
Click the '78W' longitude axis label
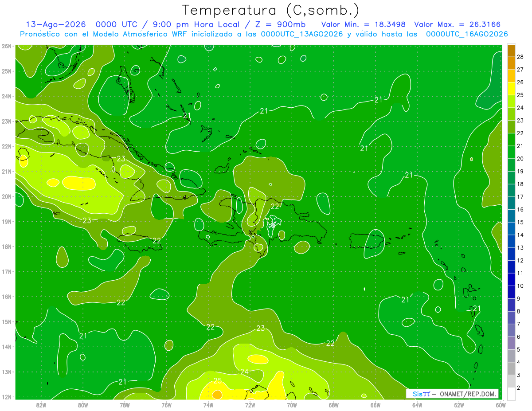125,404
